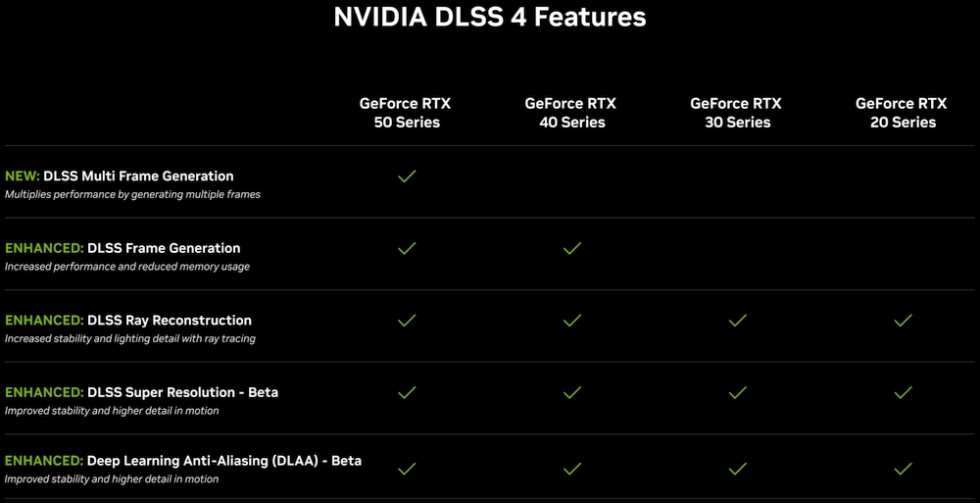The image size is (980, 503).
Task: Click the DLSS Frame Generation row label
Action: (x=163, y=248)
